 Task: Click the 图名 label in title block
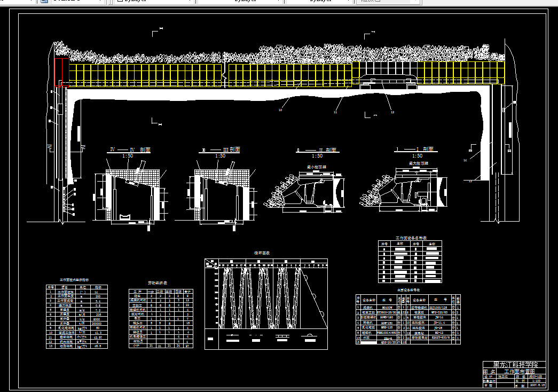(489, 371)
